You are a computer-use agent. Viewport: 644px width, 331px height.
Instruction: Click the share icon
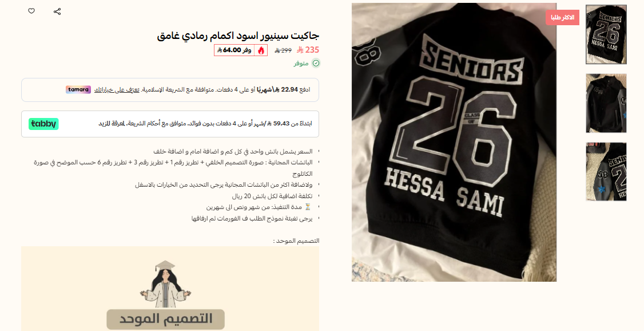(x=57, y=11)
